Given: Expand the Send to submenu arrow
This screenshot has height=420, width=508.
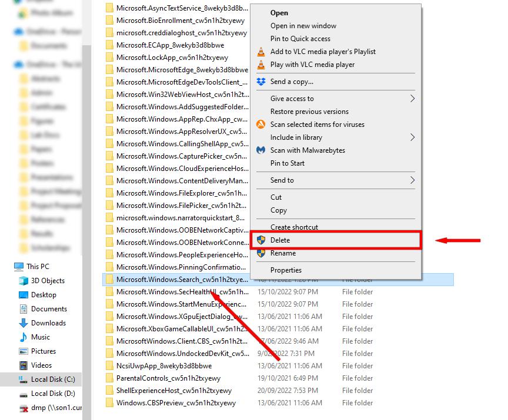Looking at the screenshot, I should (x=412, y=180).
